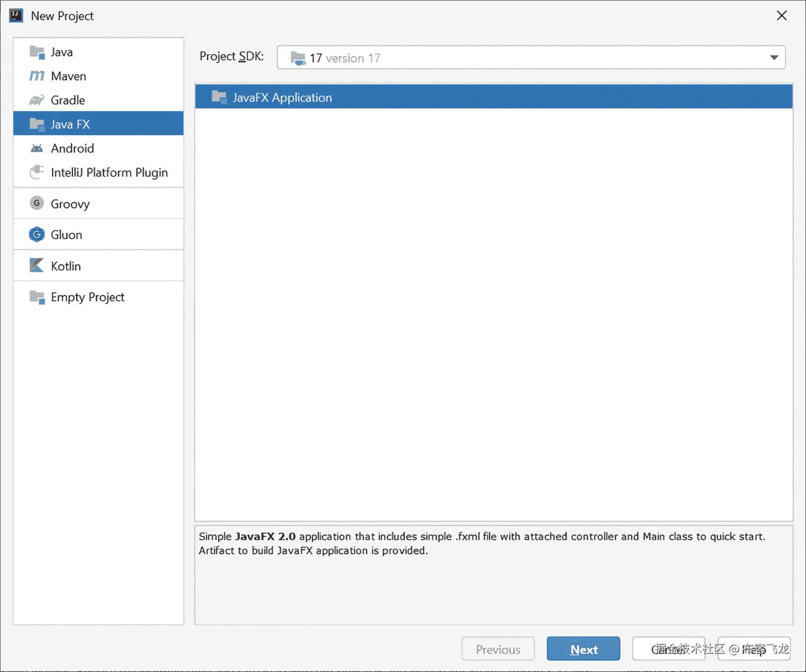Image resolution: width=806 pixels, height=672 pixels.
Task: Click the Previous button
Action: (x=498, y=649)
